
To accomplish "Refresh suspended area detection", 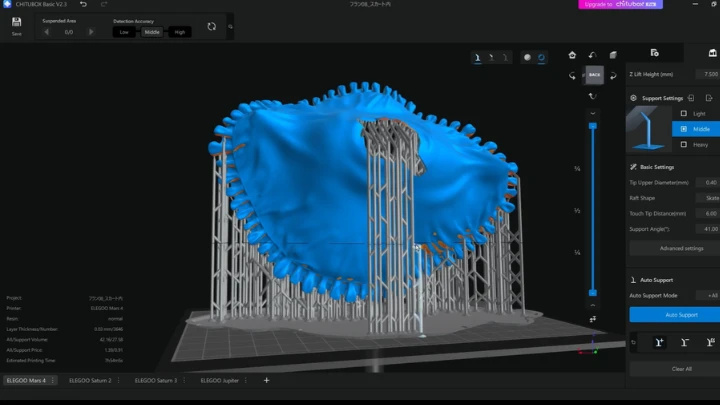I will [x=211, y=27].
